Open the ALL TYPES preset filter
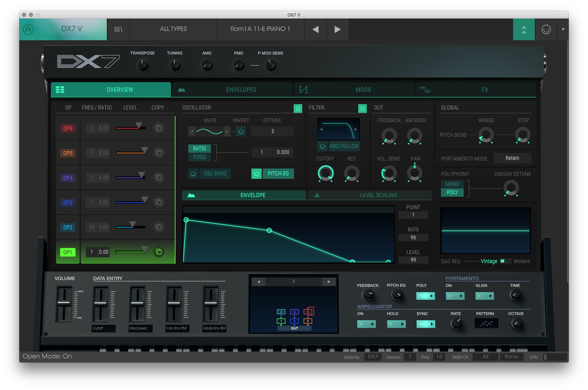Screen dimensions: 588x390 pyautogui.click(x=173, y=29)
